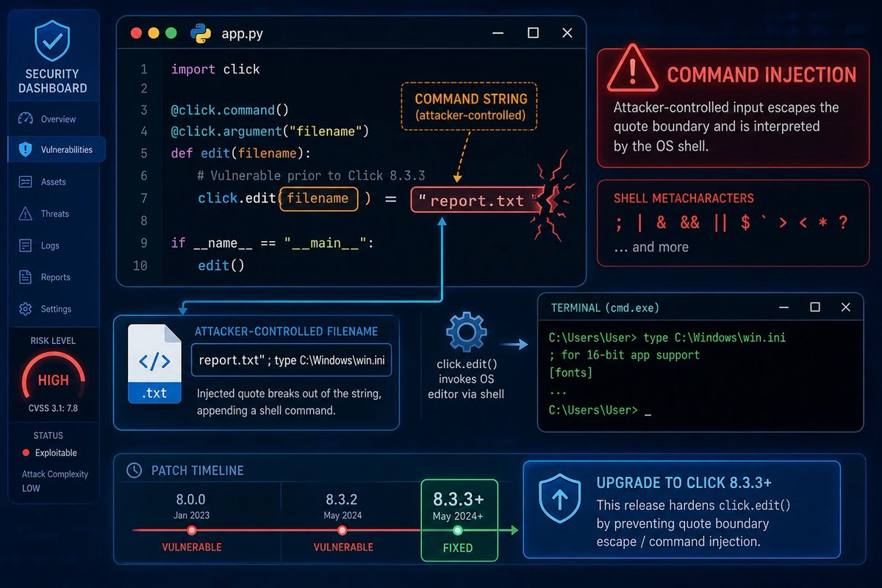Click "edit()" on line 10

(x=221, y=265)
